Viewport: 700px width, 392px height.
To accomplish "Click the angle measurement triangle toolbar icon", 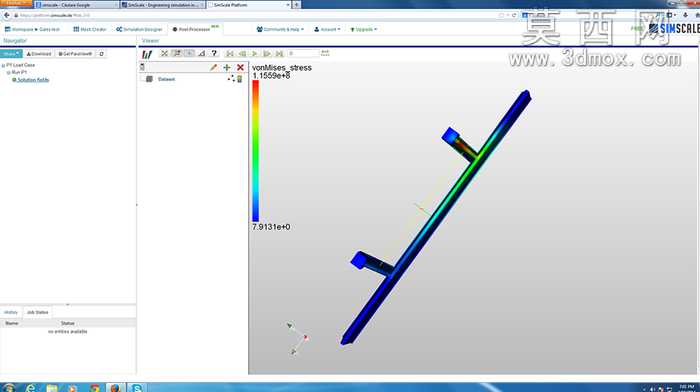I will [x=202, y=54].
